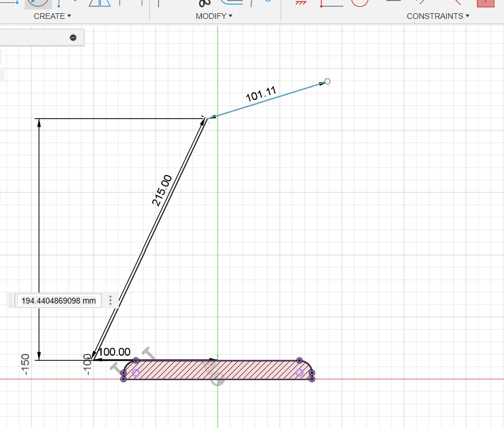
Task: Select the right fillet's hollow purple center point
Action: [300, 373]
